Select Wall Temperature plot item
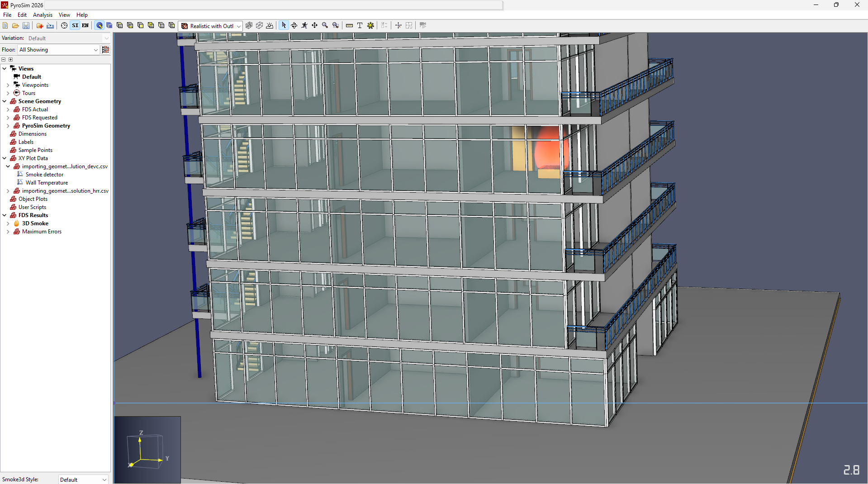This screenshot has width=868, height=484. click(x=47, y=183)
